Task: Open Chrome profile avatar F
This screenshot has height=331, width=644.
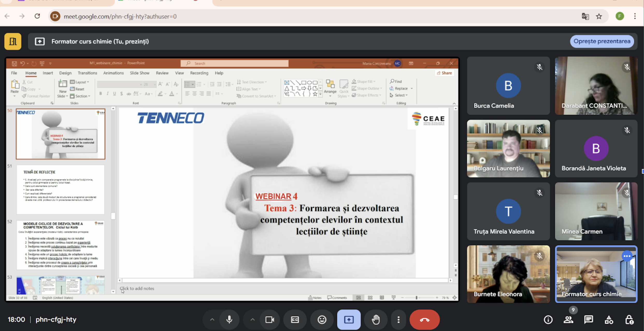Action: [x=620, y=16]
